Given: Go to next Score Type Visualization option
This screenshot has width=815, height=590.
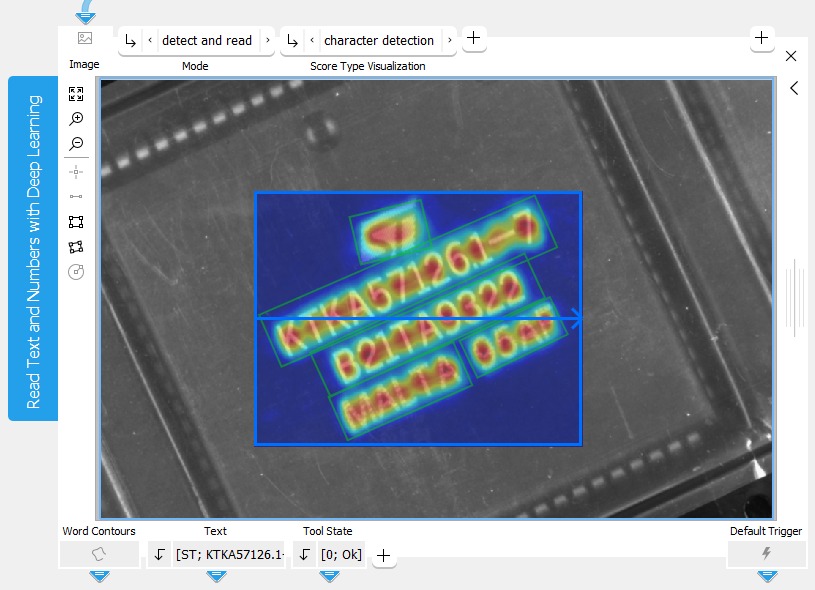Looking at the screenshot, I should click(449, 41).
